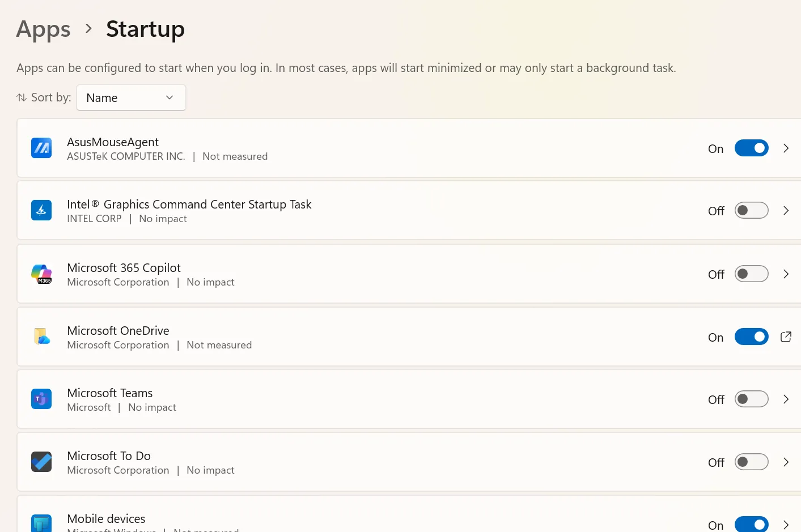Image resolution: width=801 pixels, height=532 pixels.
Task: Click the Microsoft 365 Copilot icon
Action: pos(41,274)
